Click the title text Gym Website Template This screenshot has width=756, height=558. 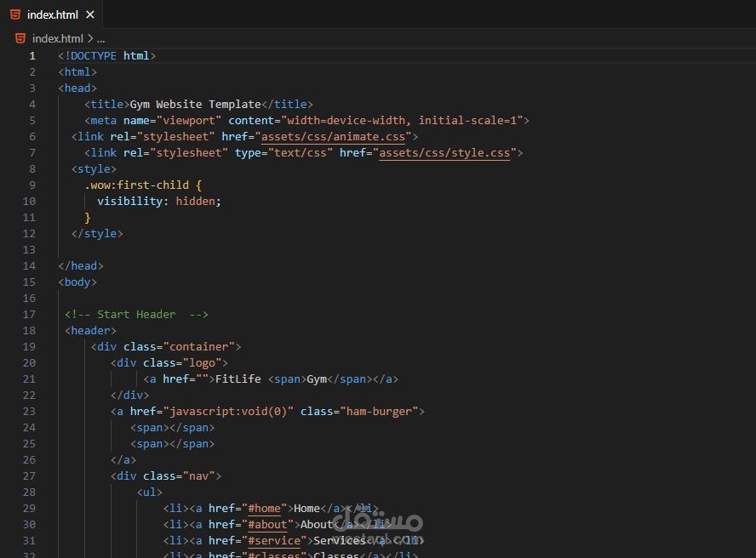click(195, 104)
